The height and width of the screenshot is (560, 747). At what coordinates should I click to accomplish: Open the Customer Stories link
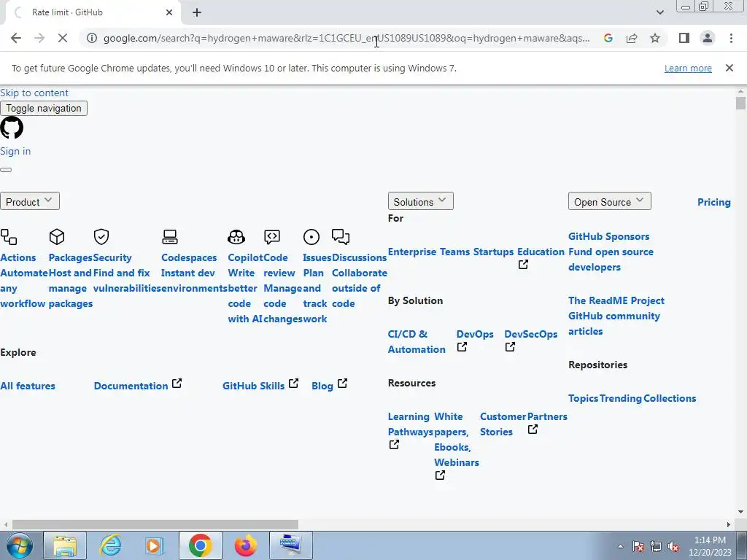[503, 424]
